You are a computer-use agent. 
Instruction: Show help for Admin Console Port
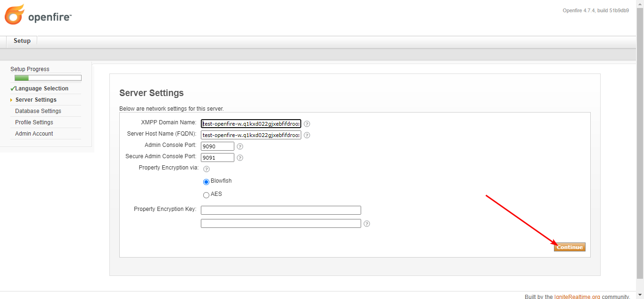pos(240,146)
